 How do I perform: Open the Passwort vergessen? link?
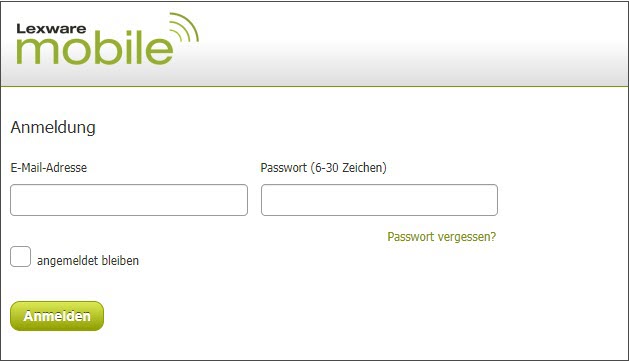tap(442, 237)
